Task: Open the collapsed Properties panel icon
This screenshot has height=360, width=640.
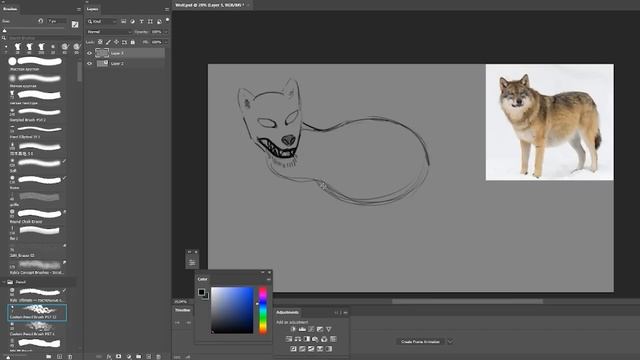Action: click(192, 262)
